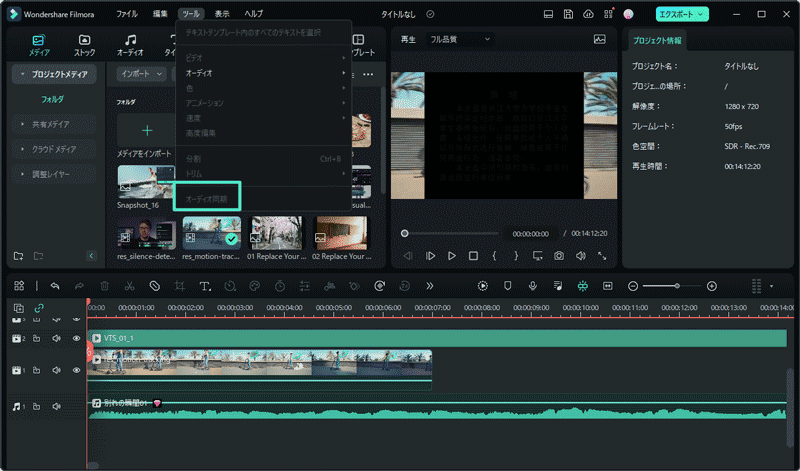The width and height of the screenshot is (800, 471).
Task: Select the フォルダ item in sidebar
Action: click(53, 99)
